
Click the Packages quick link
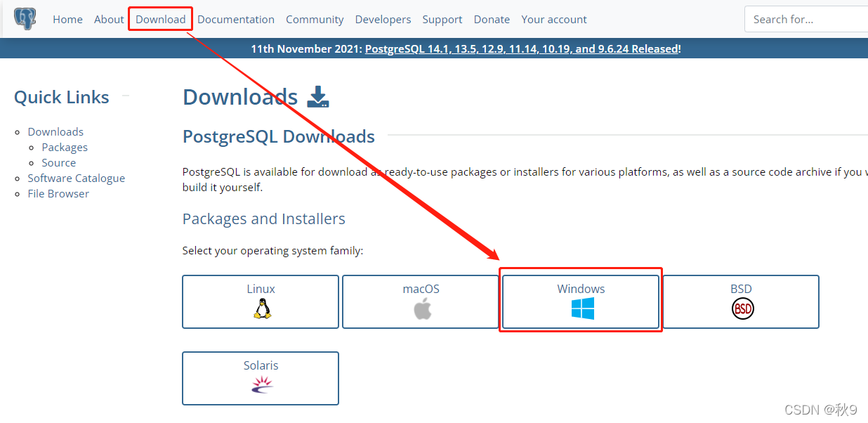64,147
